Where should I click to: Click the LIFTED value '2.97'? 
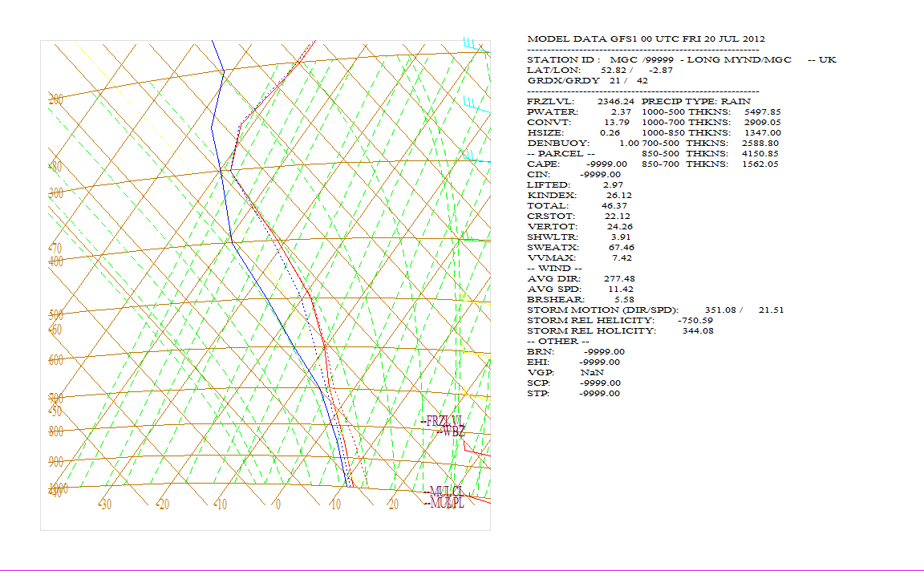tap(613, 185)
